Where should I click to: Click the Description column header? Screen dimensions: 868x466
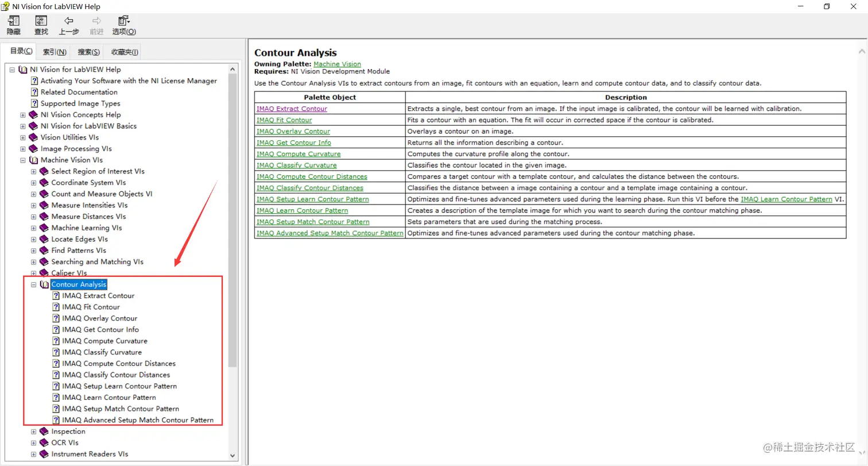click(626, 97)
